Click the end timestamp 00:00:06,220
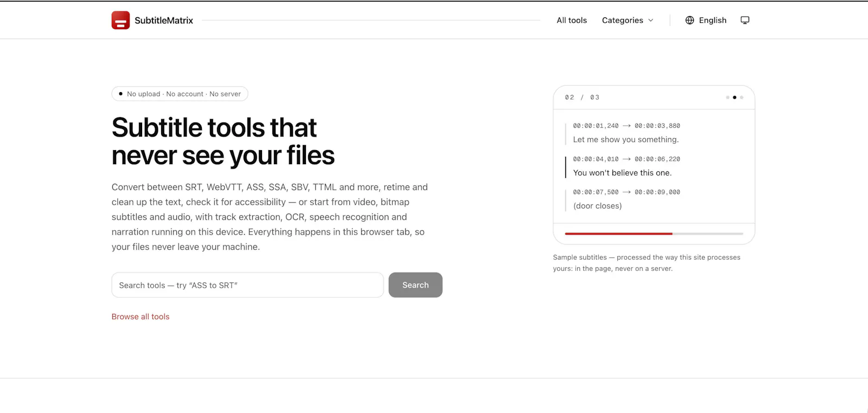868x413 pixels. pyautogui.click(x=658, y=159)
